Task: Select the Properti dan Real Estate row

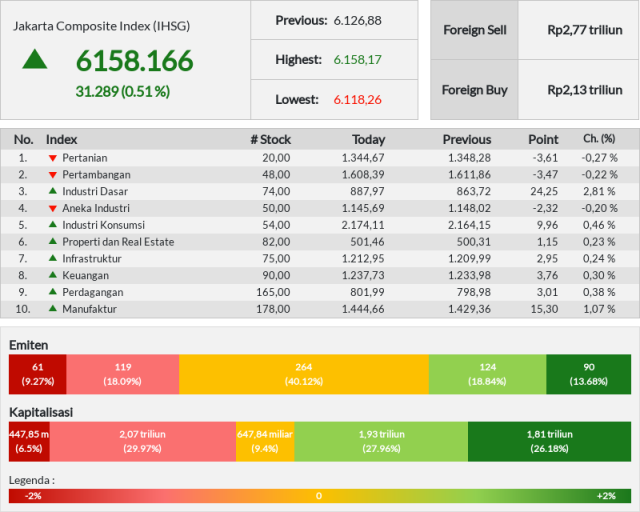Action: (320, 242)
